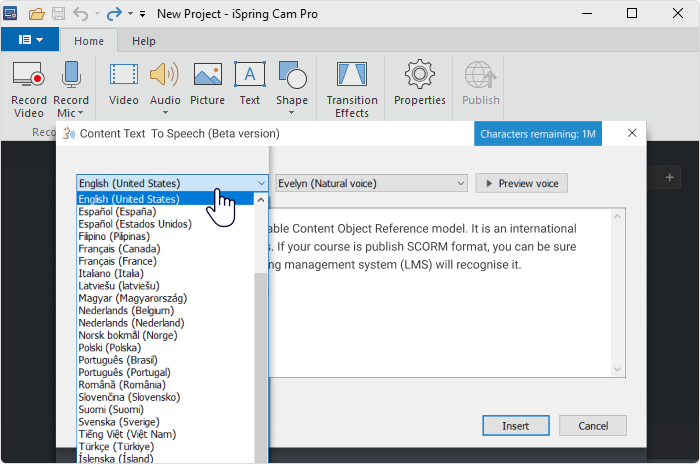700x464 pixels.
Task: Select Português (Brasil) language
Action: 165,360
